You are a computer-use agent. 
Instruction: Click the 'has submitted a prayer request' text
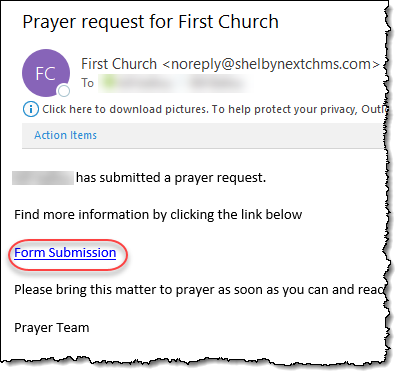pyautogui.click(x=171, y=178)
